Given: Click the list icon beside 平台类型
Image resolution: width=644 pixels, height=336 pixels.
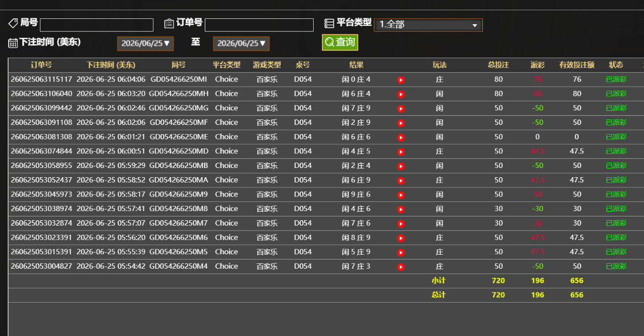Looking at the screenshot, I should [x=329, y=23].
